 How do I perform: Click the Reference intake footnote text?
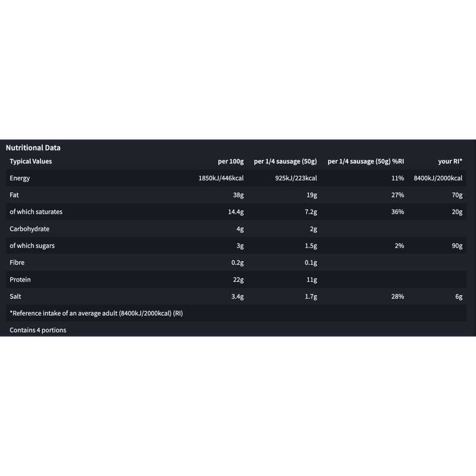coord(96,314)
